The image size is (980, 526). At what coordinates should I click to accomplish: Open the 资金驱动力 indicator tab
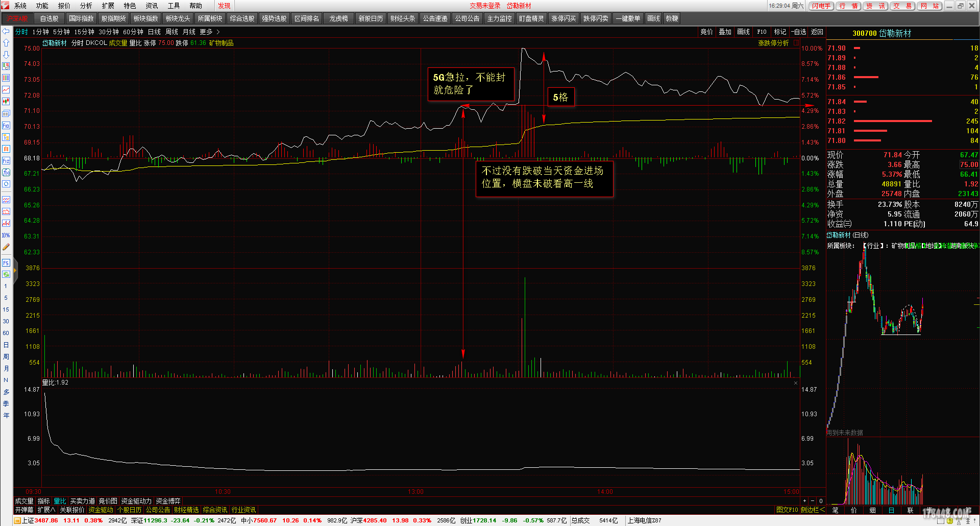point(136,501)
